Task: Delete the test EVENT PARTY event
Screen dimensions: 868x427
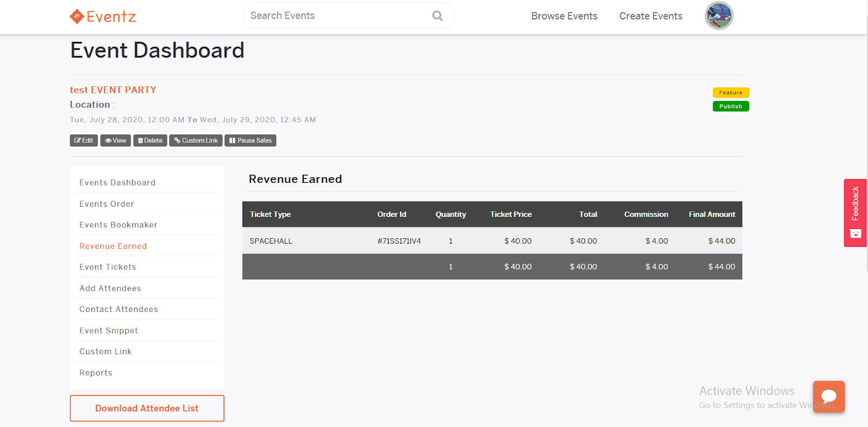Action: click(150, 141)
